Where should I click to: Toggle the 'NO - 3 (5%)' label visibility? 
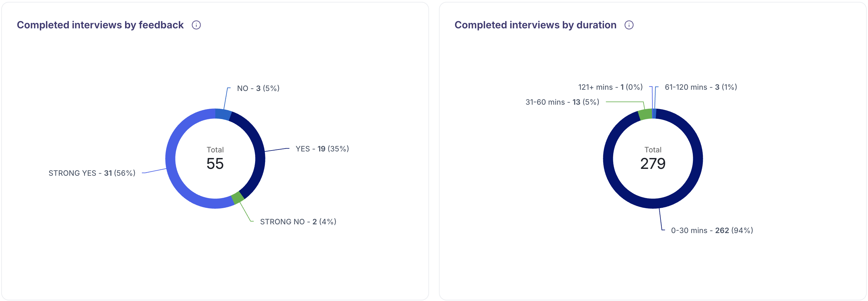(258, 88)
